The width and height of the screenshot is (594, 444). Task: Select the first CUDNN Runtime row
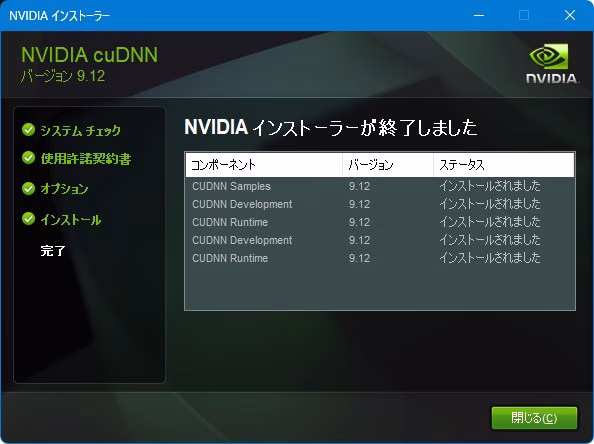tap(380, 222)
